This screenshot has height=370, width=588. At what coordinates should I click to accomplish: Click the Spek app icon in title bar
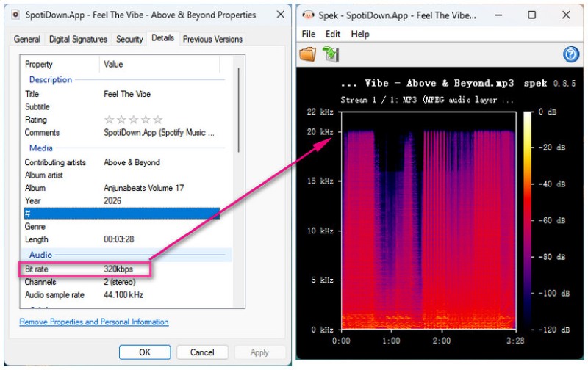point(308,15)
